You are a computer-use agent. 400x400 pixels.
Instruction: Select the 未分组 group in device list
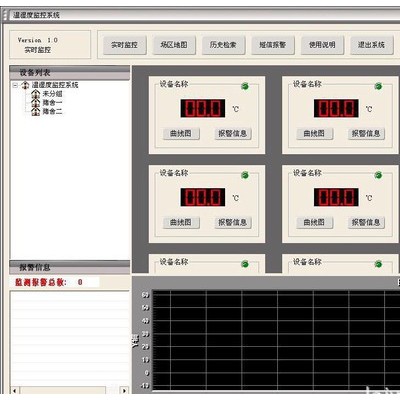pos(52,94)
